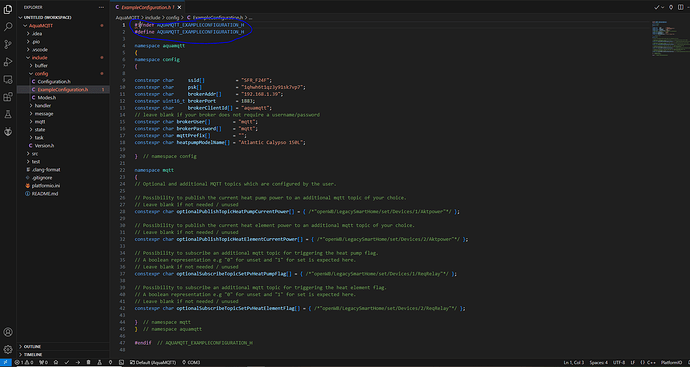Change UTF-8 file encoding
This screenshot has width=690, height=367.
click(x=618, y=363)
